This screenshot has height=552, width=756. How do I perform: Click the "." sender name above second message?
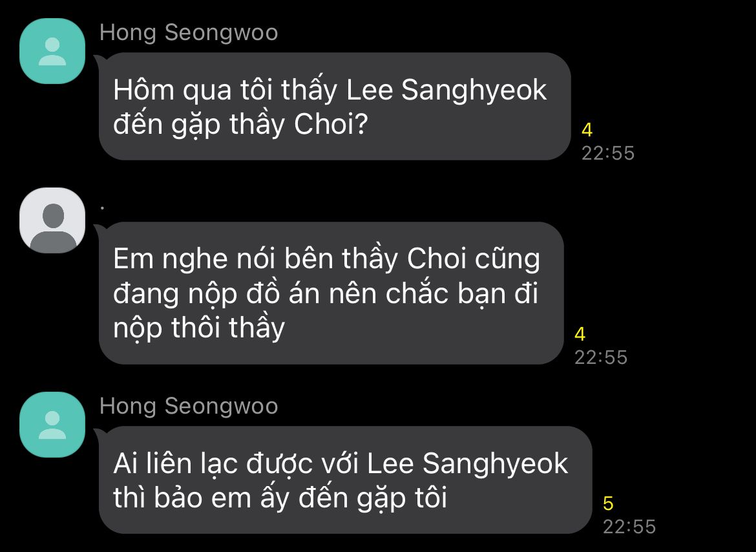(103, 208)
